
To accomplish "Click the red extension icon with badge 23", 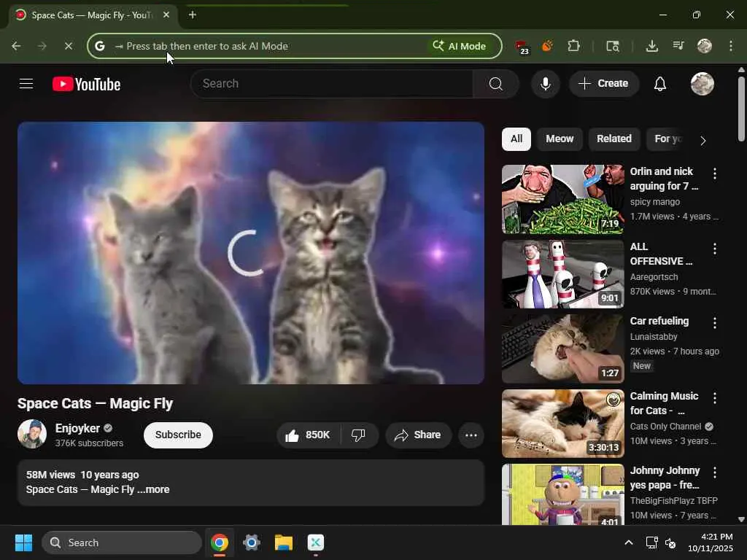I will 522,47.
